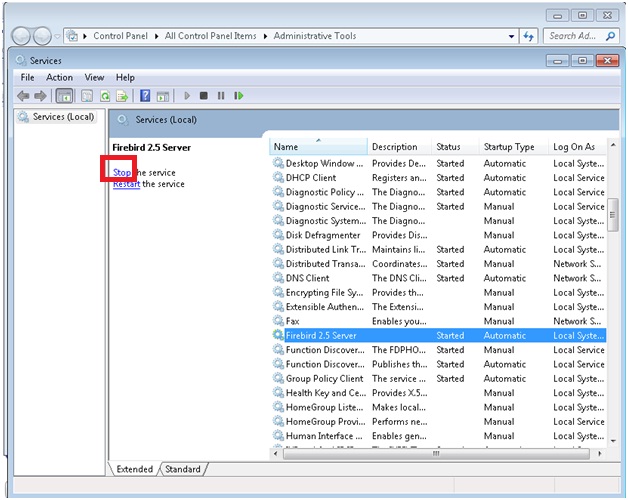Open recent pages dropdown arrow
Image resolution: width=628 pixels, height=500 pixels.
point(57,36)
